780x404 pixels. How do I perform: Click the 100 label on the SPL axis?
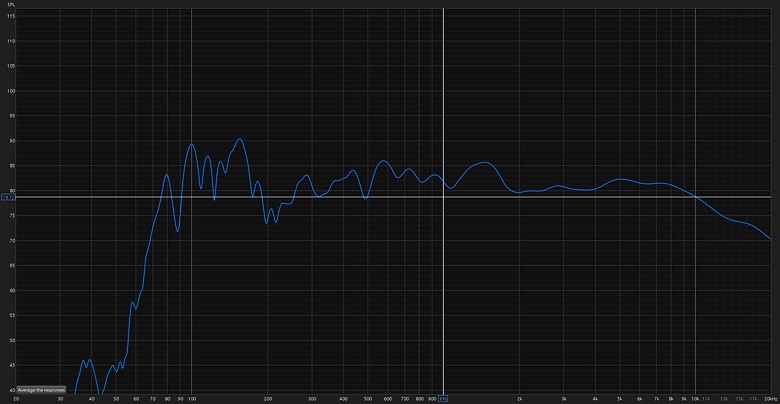(11, 91)
